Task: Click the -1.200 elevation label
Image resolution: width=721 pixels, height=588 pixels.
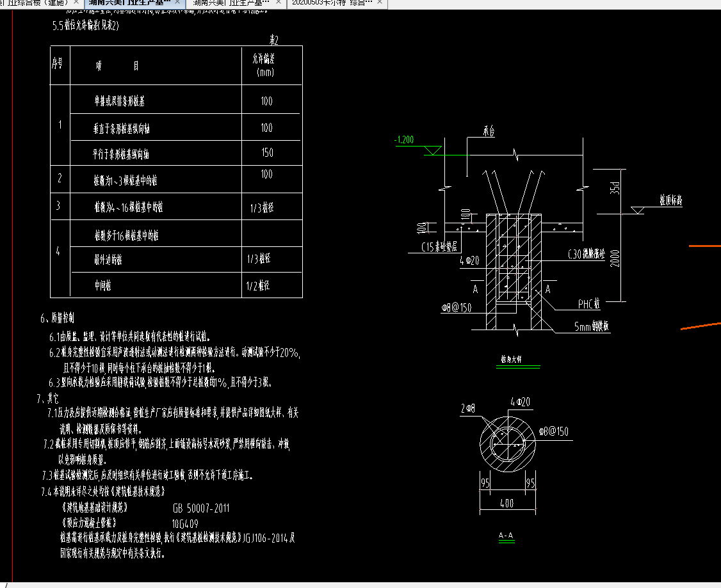Action: coord(404,139)
